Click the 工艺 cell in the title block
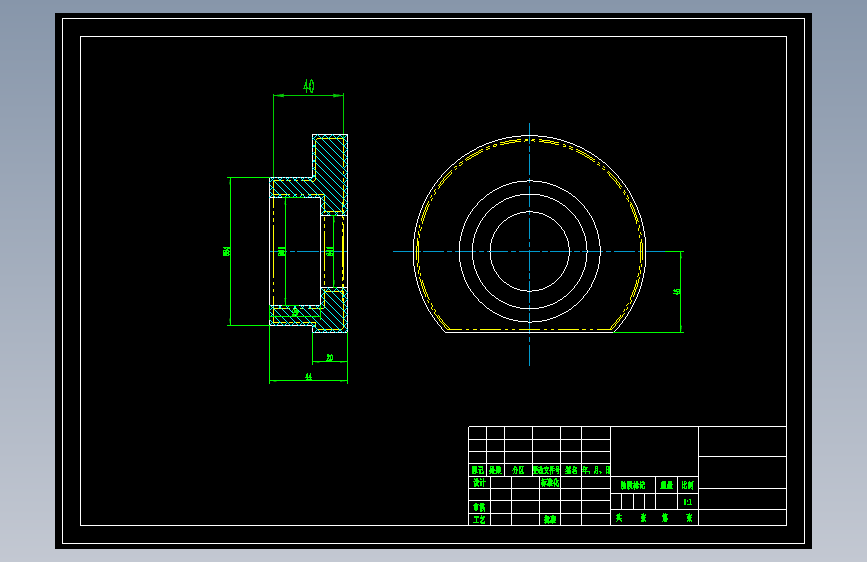Image resolution: width=867 pixels, height=562 pixels. click(479, 519)
